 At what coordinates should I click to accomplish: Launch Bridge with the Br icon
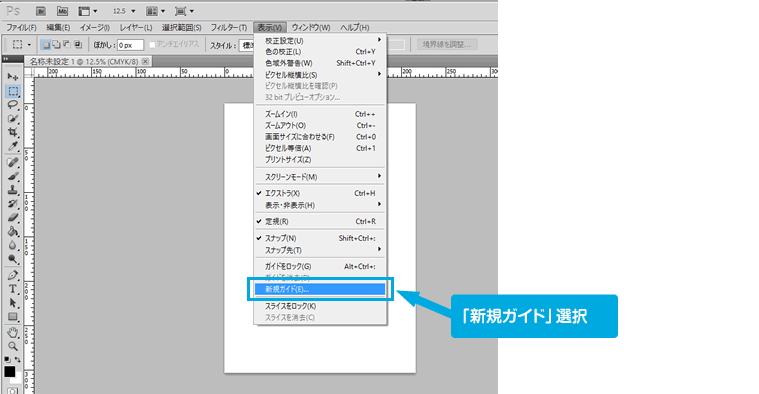pyautogui.click(x=41, y=11)
